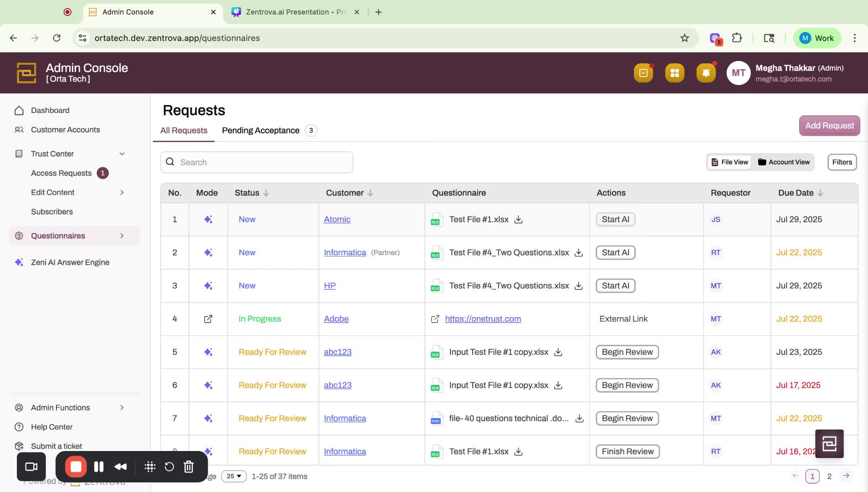Open the HP customer link
This screenshot has width=868, height=492.
click(330, 286)
